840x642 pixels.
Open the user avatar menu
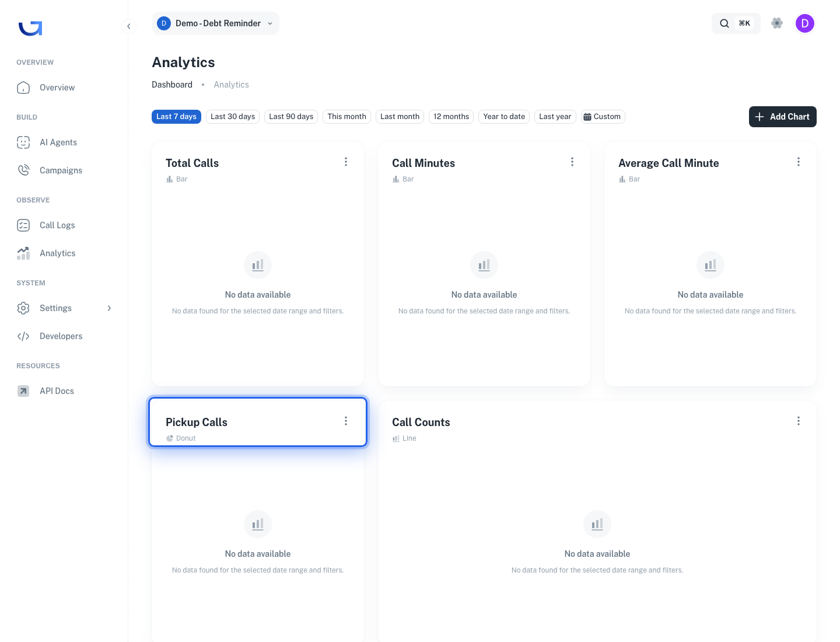[805, 23]
